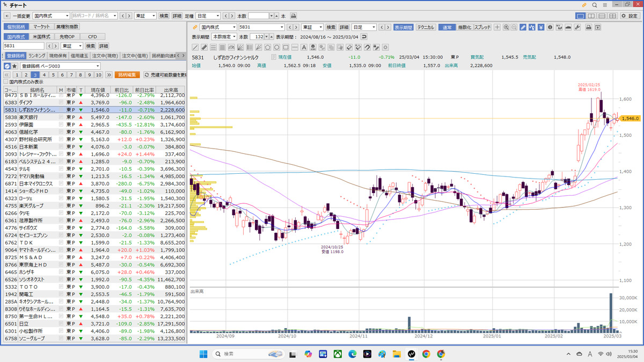Open the 本数指定 display period dropdown
The width and height of the screenshot is (644, 362).
tap(224, 36)
